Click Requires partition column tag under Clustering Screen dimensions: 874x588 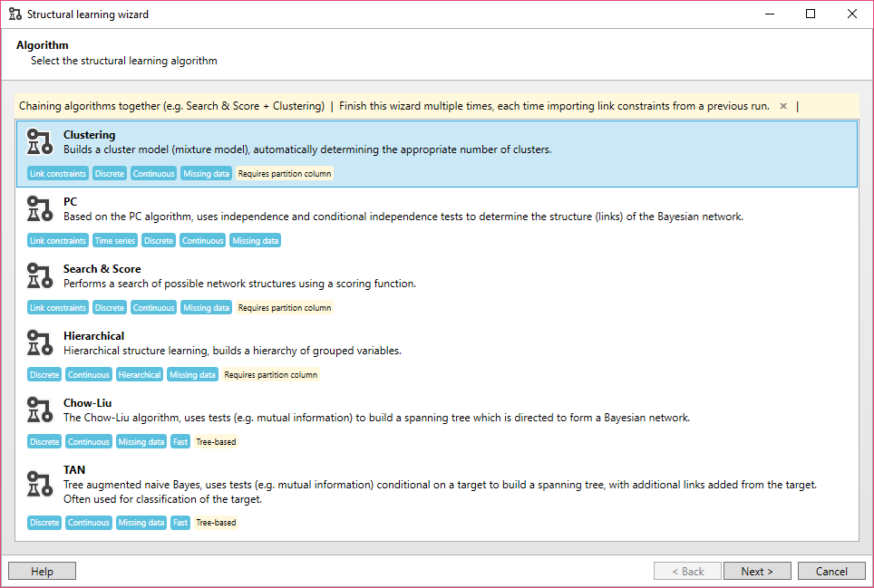[x=285, y=174]
